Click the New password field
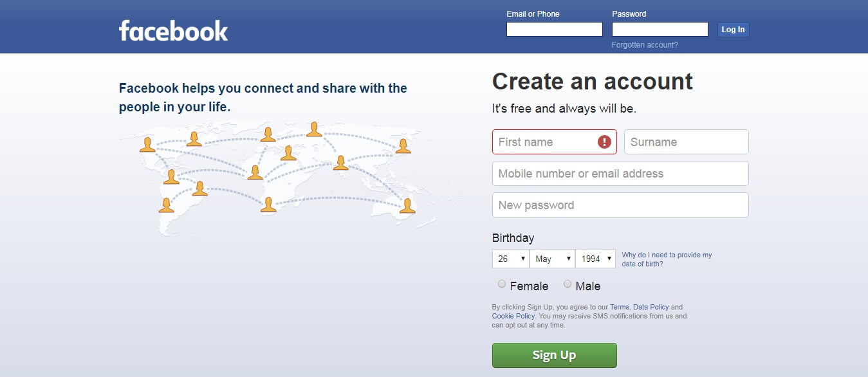The image size is (868, 377). coord(620,205)
